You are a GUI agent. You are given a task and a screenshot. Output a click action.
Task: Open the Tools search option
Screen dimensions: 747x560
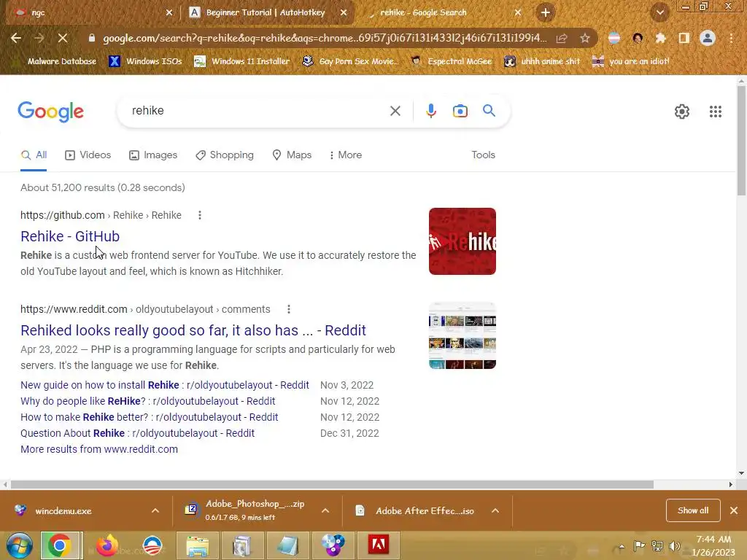tap(483, 155)
